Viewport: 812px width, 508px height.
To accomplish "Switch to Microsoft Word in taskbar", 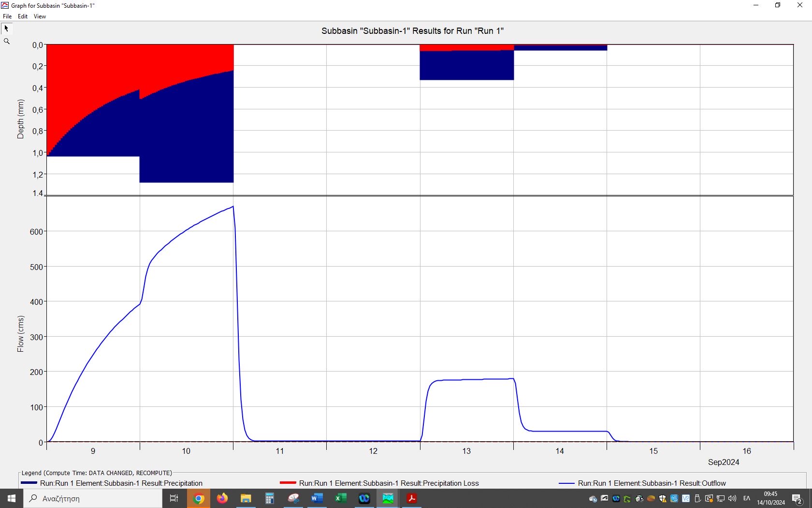I will pos(317,498).
